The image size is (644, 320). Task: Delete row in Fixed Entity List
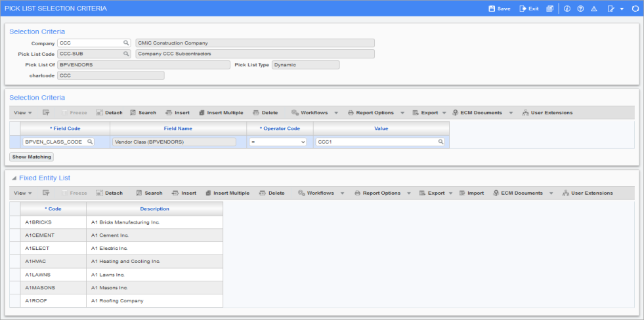[x=272, y=193]
